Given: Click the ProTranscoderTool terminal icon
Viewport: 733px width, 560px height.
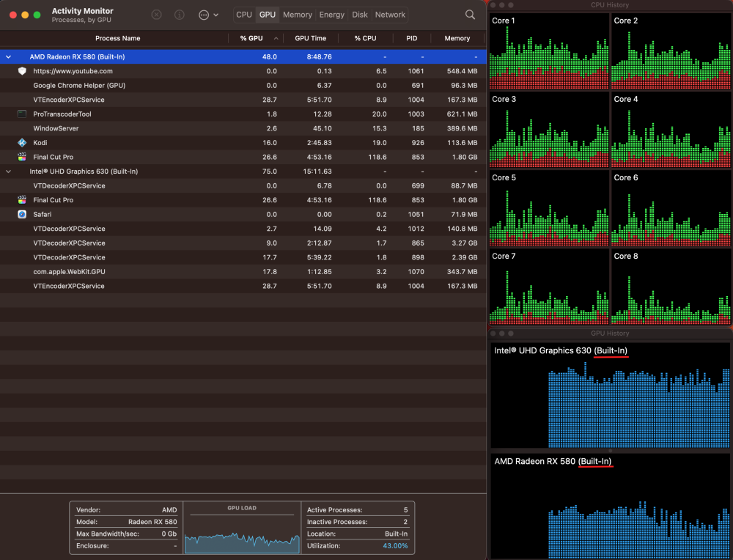Looking at the screenshot, I should point(22,114).
